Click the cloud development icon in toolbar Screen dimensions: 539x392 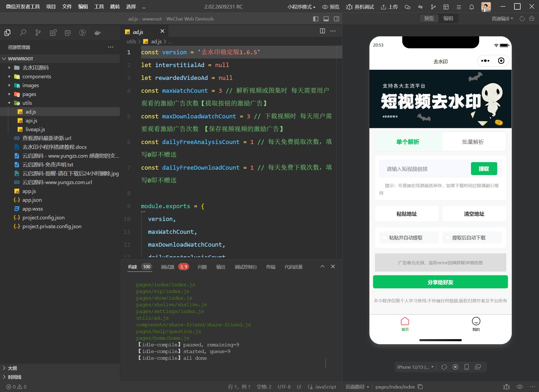pos(407,7)
